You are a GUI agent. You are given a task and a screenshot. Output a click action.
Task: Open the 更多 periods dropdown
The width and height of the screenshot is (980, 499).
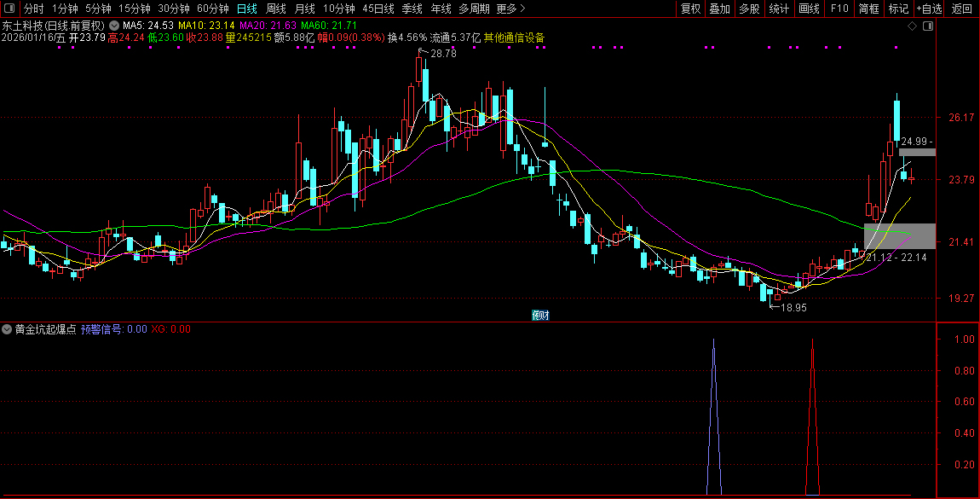pos(510,9)
